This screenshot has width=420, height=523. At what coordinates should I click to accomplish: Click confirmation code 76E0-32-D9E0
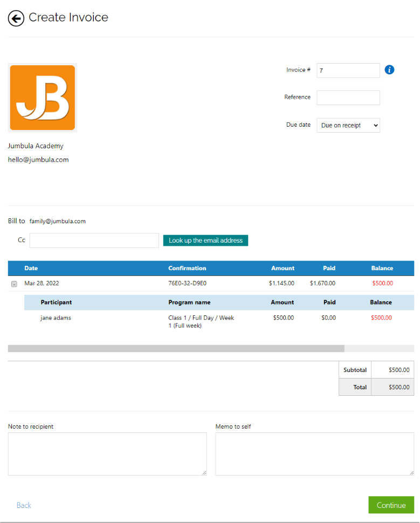[x=187, y=283]
